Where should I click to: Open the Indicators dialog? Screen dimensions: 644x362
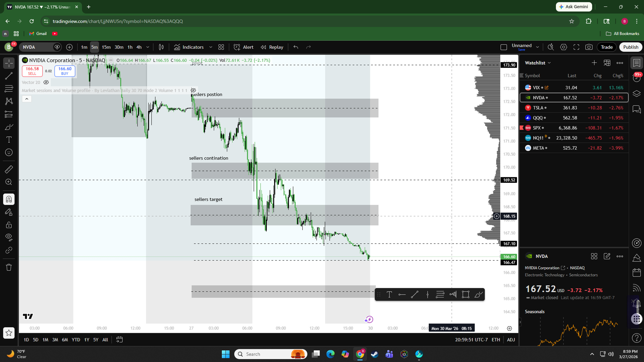point(189,47)
